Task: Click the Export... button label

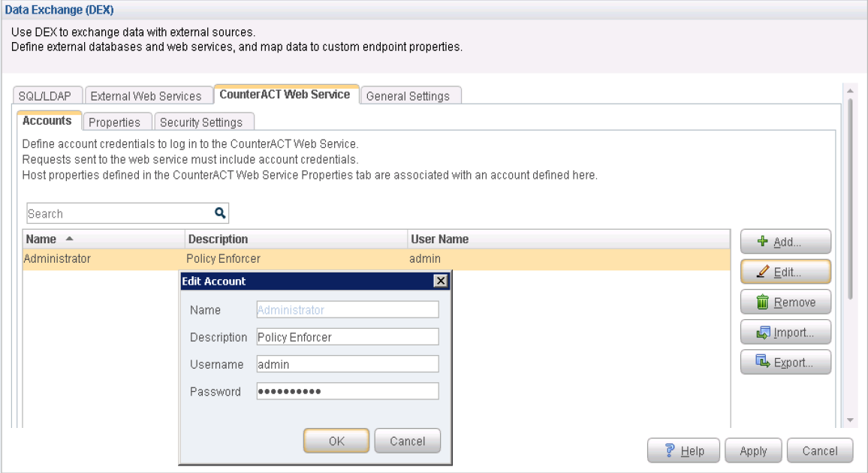Action: (793, 363)
